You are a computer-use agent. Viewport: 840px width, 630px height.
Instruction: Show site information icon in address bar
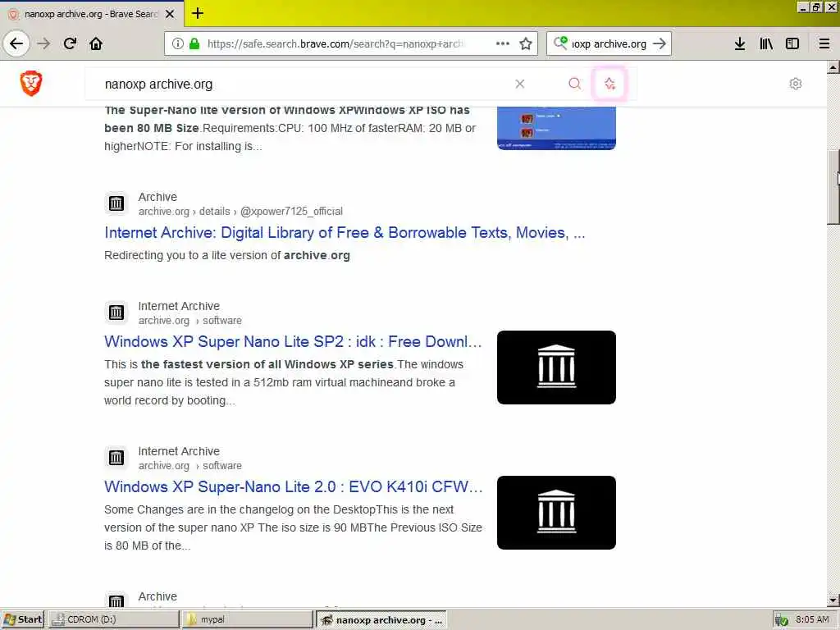click(178, 43)
